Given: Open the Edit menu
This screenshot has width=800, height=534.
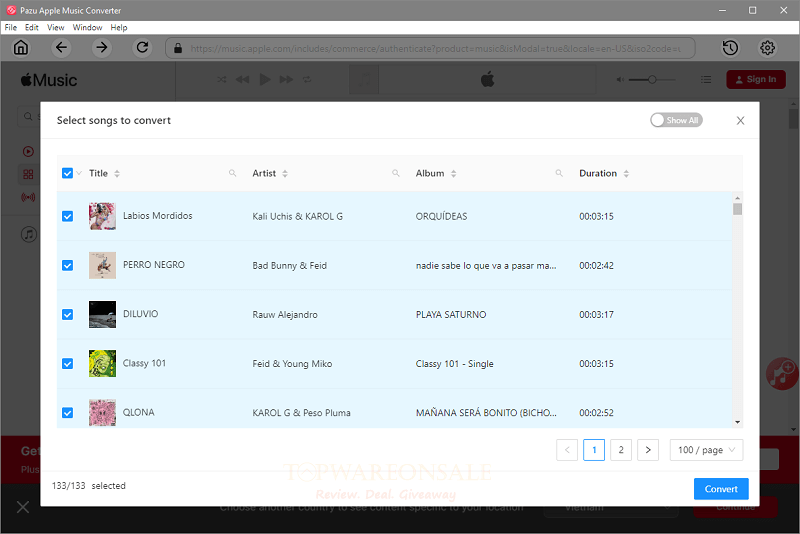Looking at the screenshot, I should (x=32, y=28).
